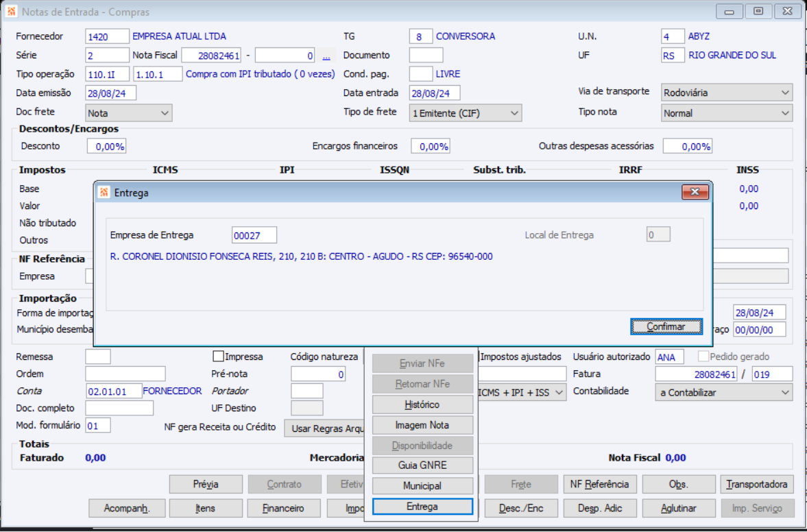Click the NF Referência button
807x532 pixels.
pos(599,484)
